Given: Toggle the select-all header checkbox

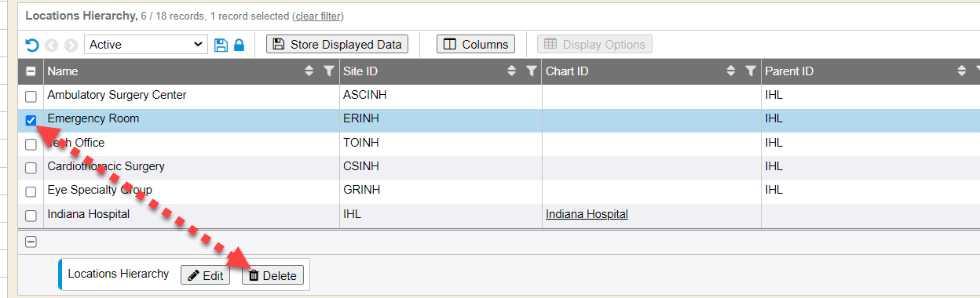Looking at the screenshot, I should tap(31, 71).
